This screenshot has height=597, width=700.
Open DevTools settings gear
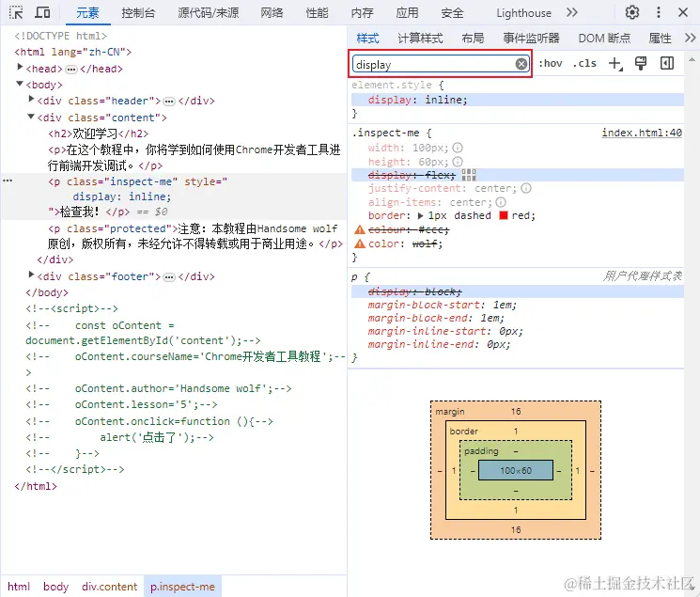(x=631, y=12)
